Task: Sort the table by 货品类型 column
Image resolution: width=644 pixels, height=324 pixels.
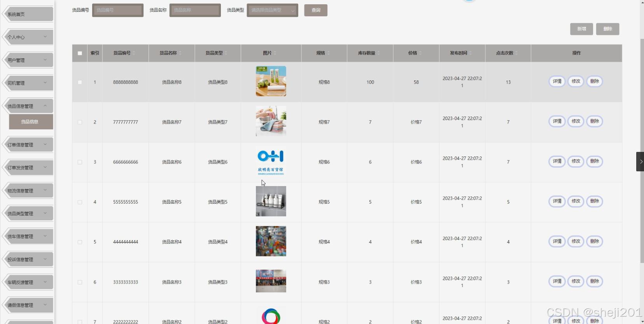Action: (x=226, y=53)
